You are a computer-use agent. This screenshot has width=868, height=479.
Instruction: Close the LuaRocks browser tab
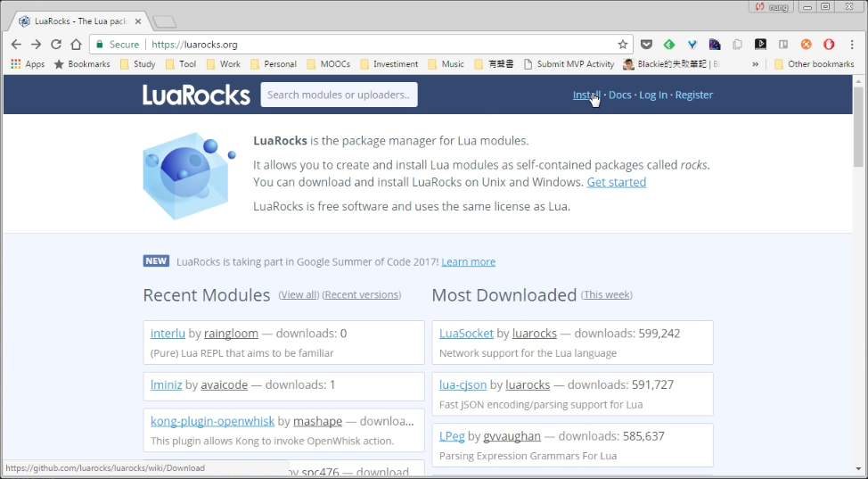coord(138,21)
